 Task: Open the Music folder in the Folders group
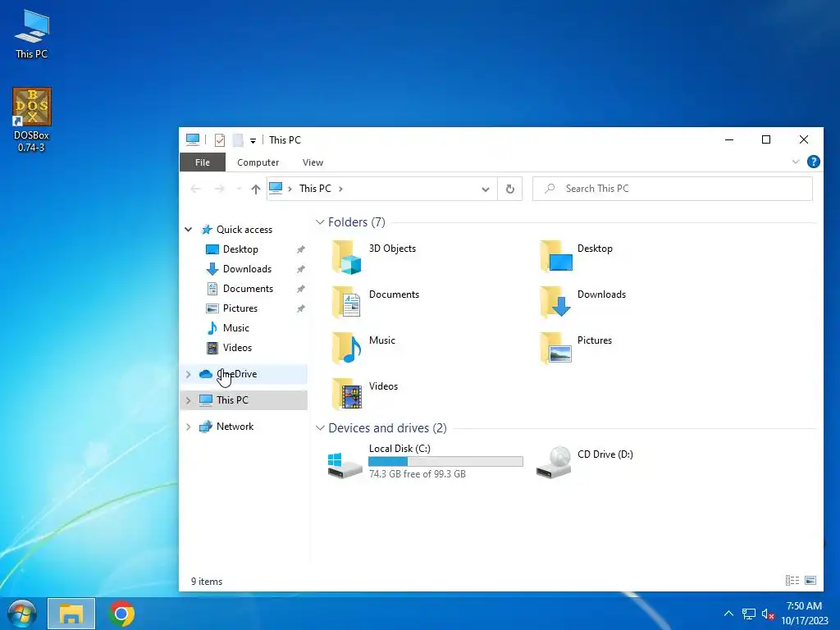point(347,349)
